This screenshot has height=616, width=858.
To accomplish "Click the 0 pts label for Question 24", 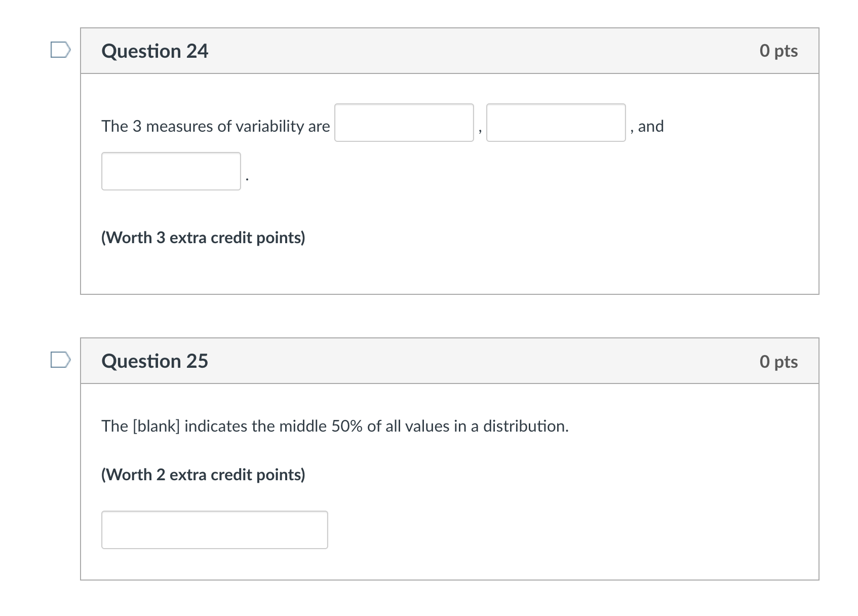I will pos(778,50).
